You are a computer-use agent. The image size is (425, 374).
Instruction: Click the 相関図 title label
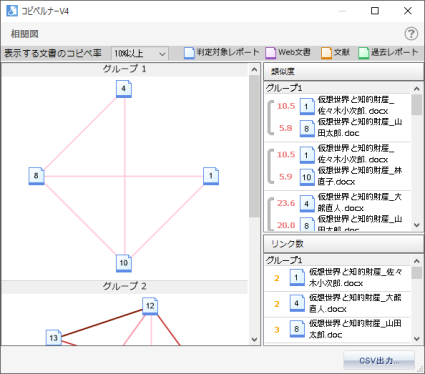pos(25,34)
